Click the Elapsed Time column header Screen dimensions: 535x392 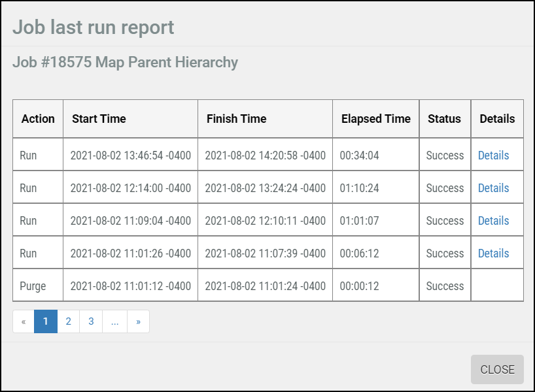click(375, 119)
